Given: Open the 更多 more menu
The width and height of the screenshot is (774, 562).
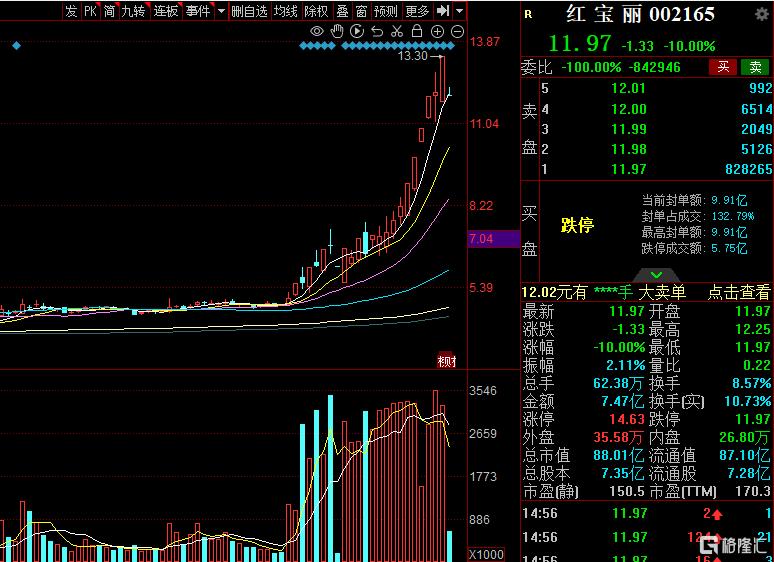Looking at the screenshot, I should click(x=417, y=11).
